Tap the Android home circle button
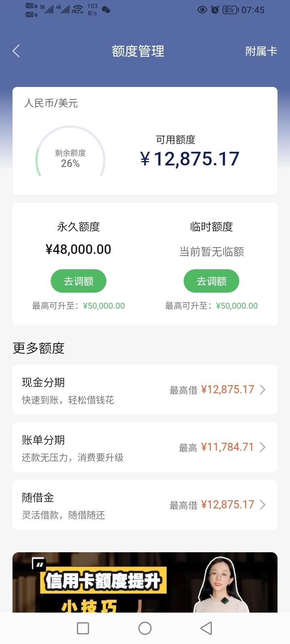290x644 pixels. point(145,628)
